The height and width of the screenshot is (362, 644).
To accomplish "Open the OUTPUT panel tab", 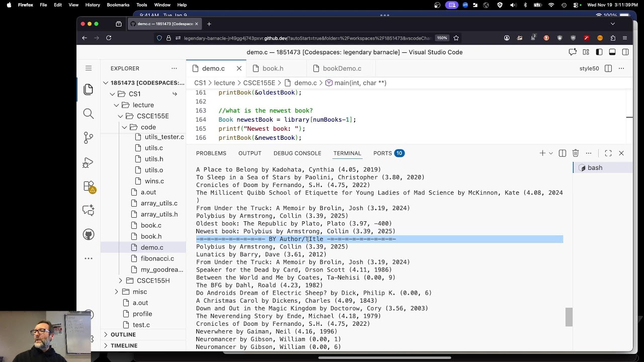I will [250, 153].
